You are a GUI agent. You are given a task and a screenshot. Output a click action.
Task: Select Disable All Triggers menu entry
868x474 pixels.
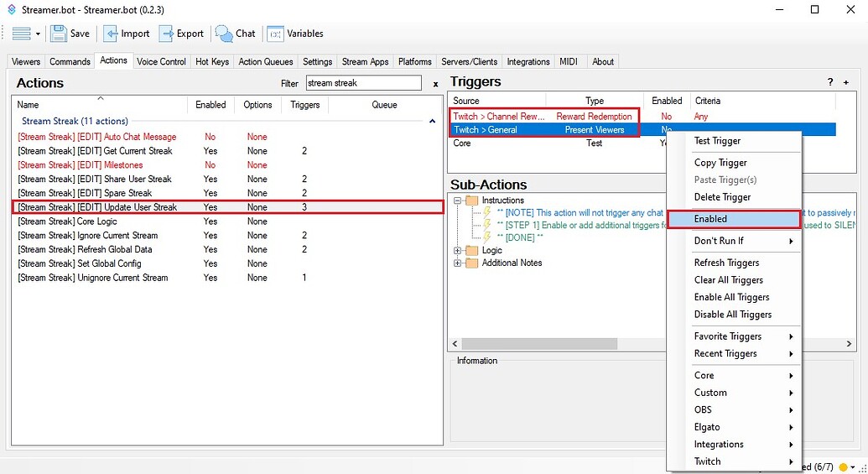pyautogui.click(x=732, y=315)
